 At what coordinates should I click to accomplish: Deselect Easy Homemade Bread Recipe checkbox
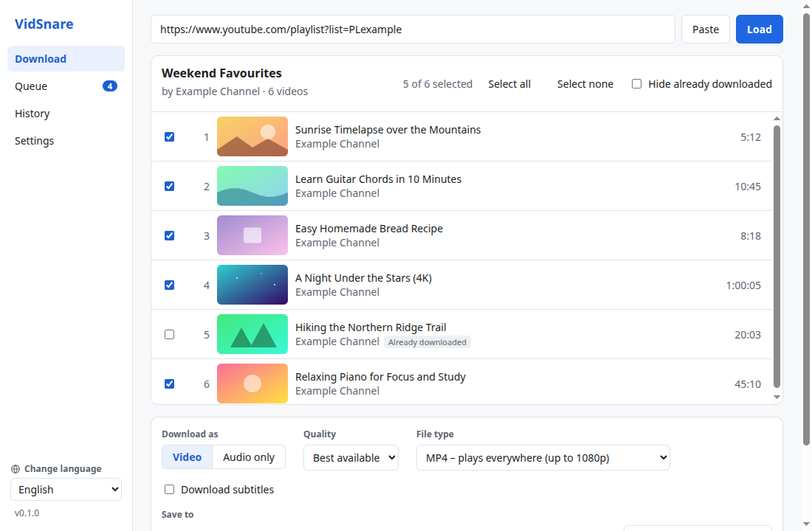pos(169,235)
